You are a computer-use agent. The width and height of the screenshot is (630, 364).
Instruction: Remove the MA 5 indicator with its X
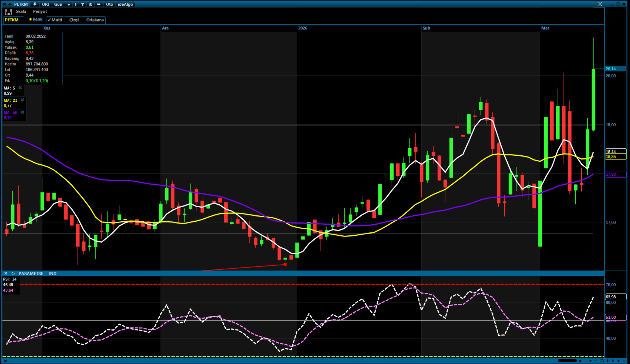coord(20,88)
